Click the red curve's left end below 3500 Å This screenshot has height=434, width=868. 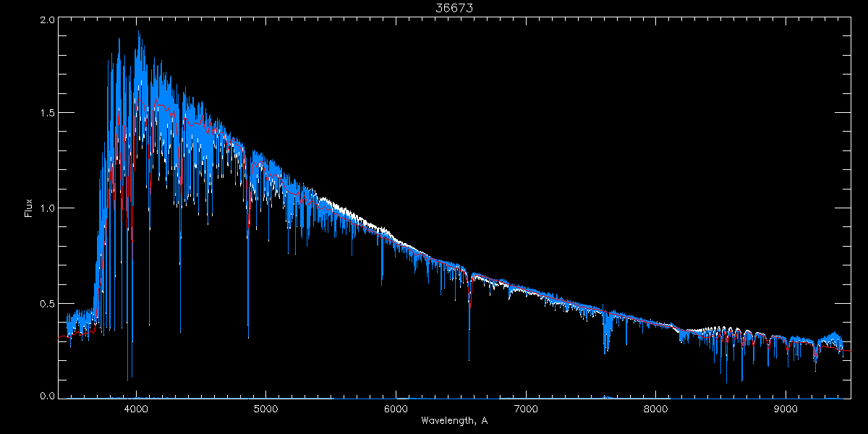click(x=64, y=338)
